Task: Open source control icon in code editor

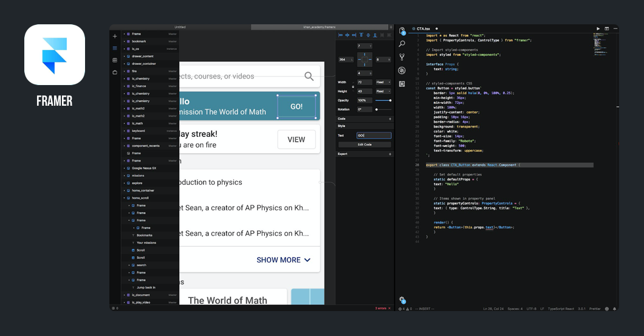Action: click(x=402, y=57)
